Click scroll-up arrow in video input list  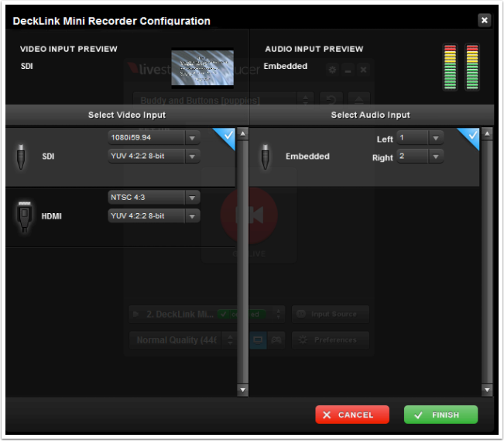pyautogui.click(x=242, y=133)
